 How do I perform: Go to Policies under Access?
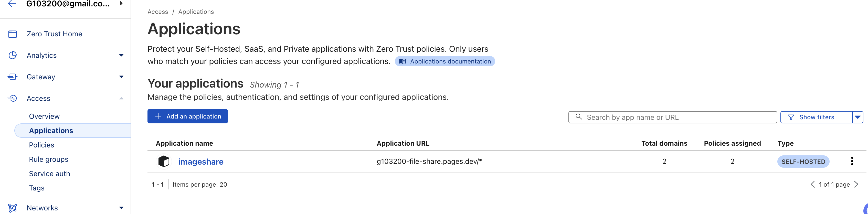point(41,145)
